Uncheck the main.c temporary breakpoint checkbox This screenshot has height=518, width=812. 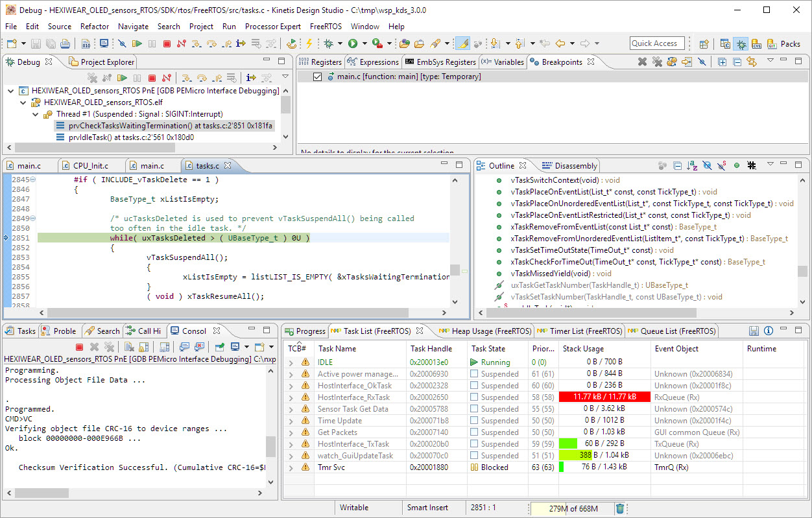(317, 77)
